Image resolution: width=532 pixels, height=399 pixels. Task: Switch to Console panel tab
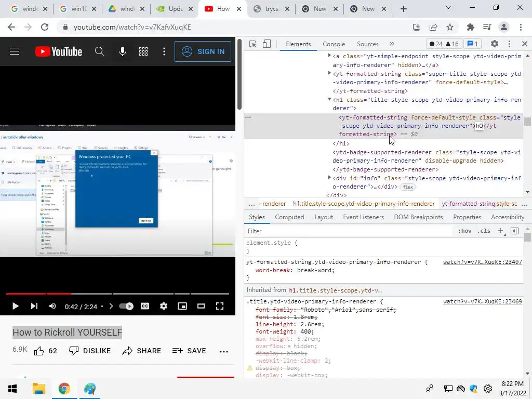pyautogui.click(x=334, y=44)
